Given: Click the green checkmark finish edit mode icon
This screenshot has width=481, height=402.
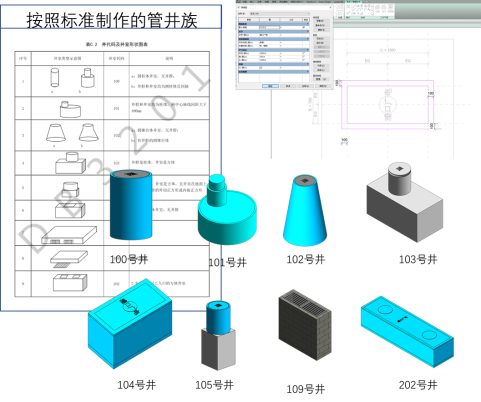Looking at the screenshot, I should [348, 12].
